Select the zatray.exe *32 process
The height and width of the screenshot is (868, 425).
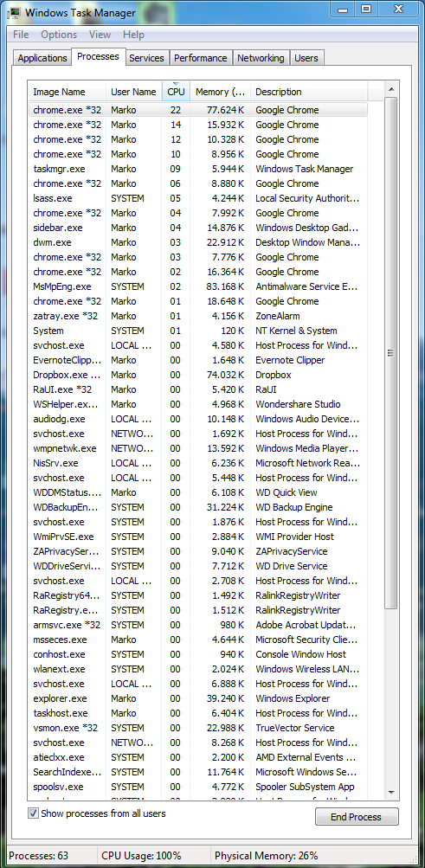coord(197,316)
